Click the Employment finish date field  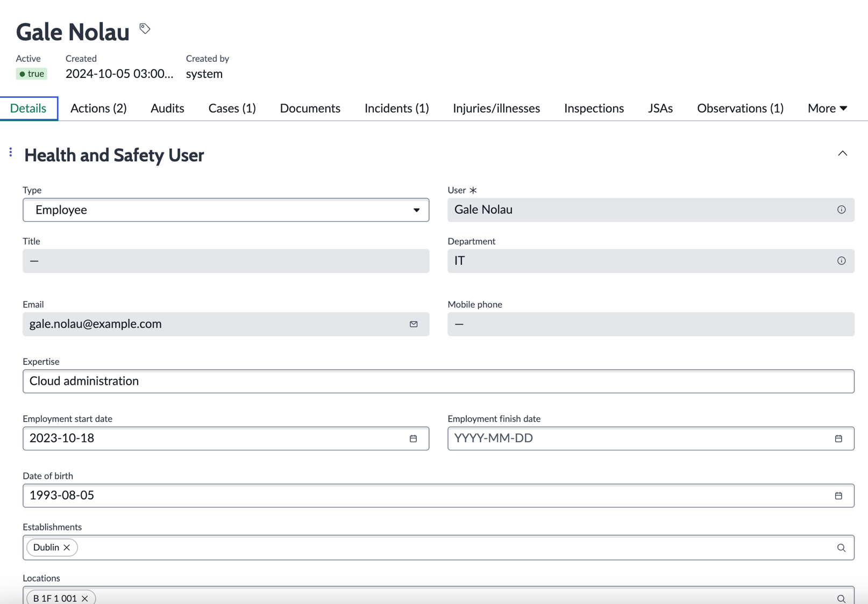651,438
